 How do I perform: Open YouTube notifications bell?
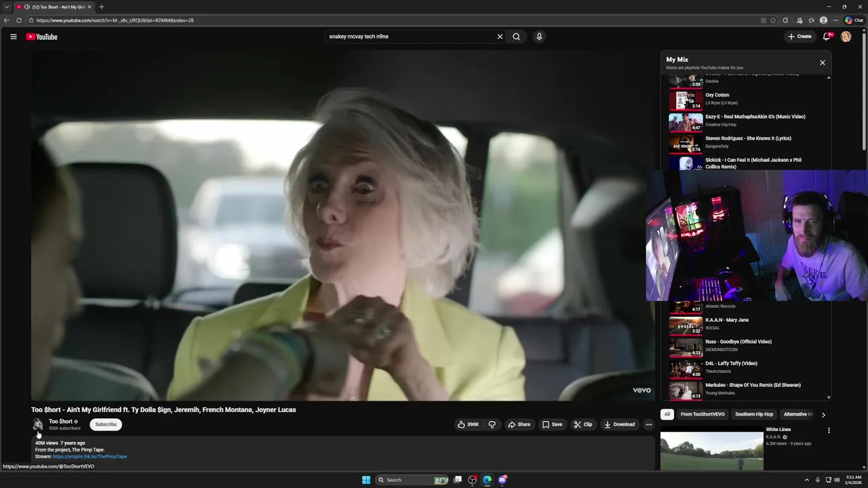(x=827, y=37)
